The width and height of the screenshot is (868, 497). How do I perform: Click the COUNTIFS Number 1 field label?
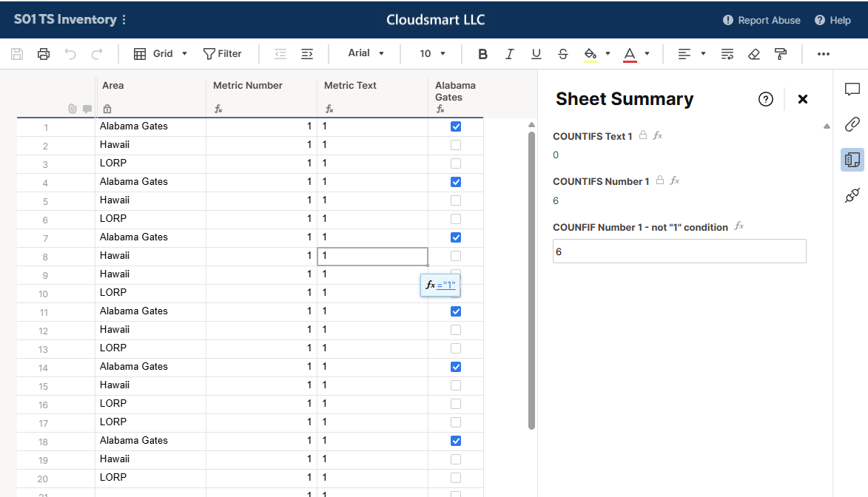[601, 181]
